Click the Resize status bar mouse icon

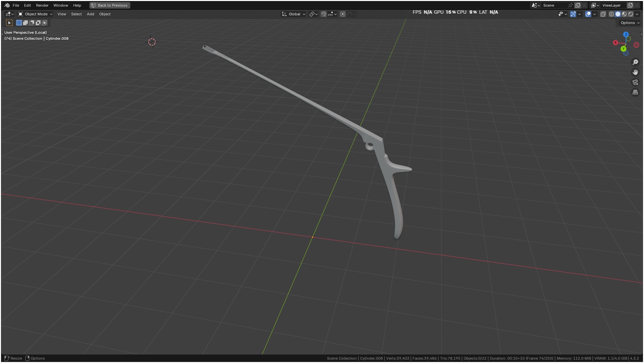[6, 358]
